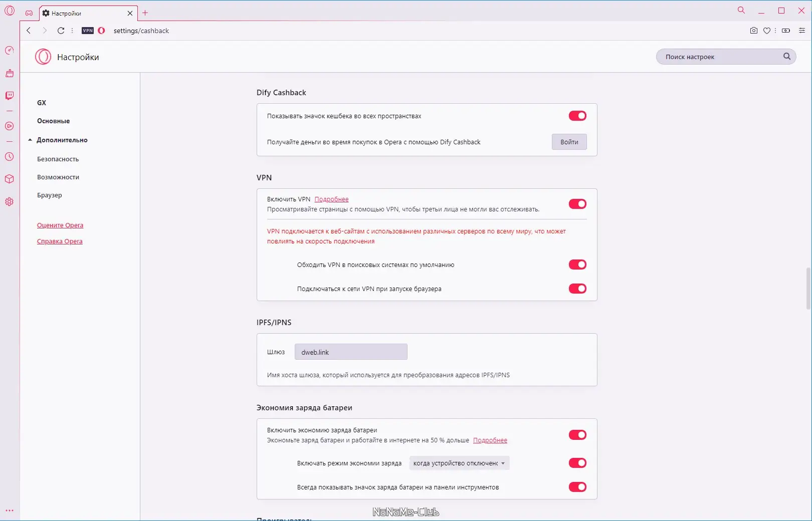812x521 pixels.
Task: Click the sidebar Settings gear icon
Action: pos(10,202)
